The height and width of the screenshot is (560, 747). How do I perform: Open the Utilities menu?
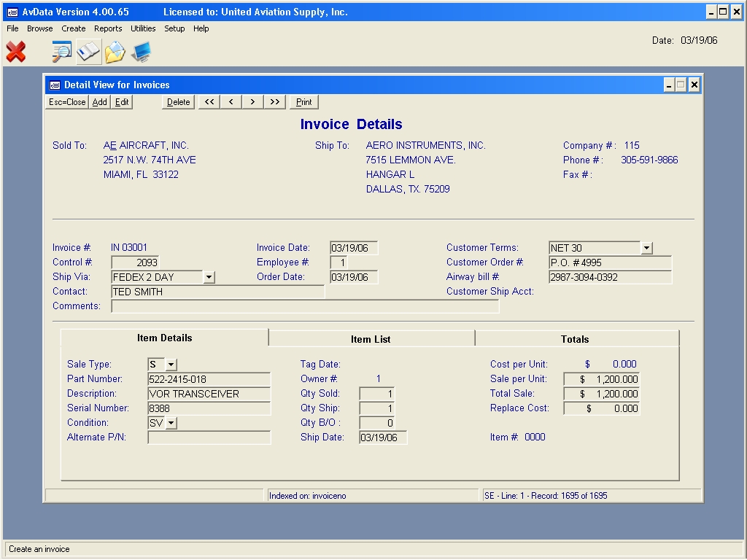pyautogui.click(x=143, y=28)
